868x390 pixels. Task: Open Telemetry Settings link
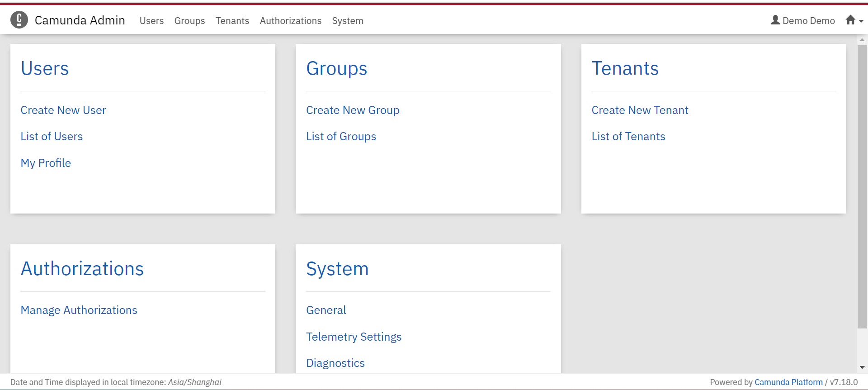pos(354,337)
